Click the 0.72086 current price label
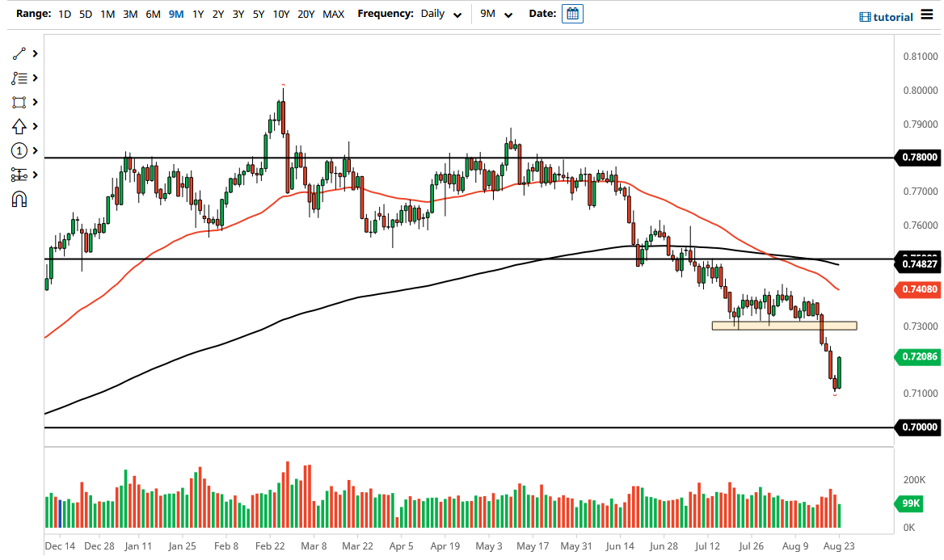This screenshot has width=944, height=560. click(917, 356)
